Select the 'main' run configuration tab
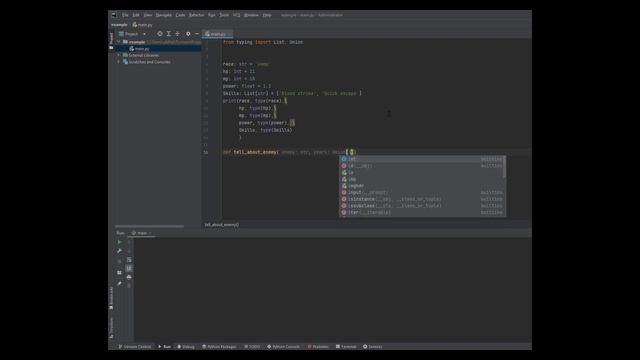640x360 pixels. tap(142, 233)
